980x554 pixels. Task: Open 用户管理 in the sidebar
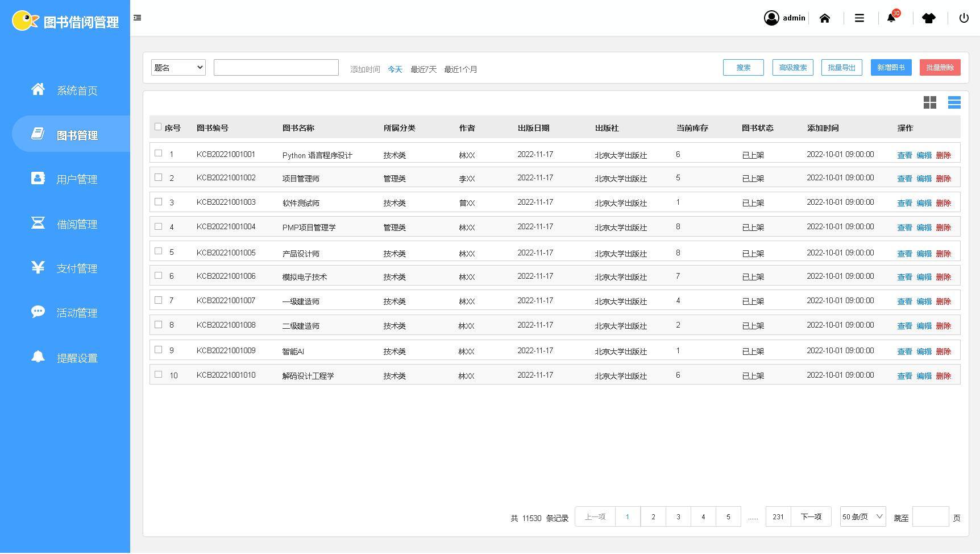click(x=76, y=179)
